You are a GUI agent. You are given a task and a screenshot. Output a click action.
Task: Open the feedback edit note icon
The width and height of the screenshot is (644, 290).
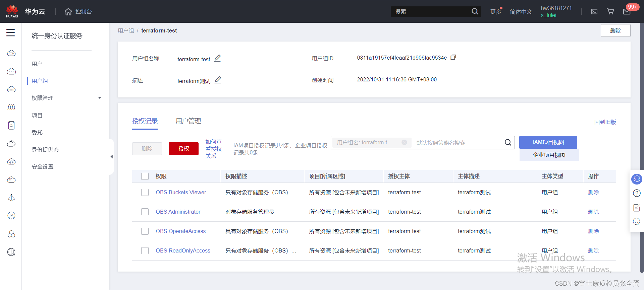pyautogui.click(x=637, y=208)
